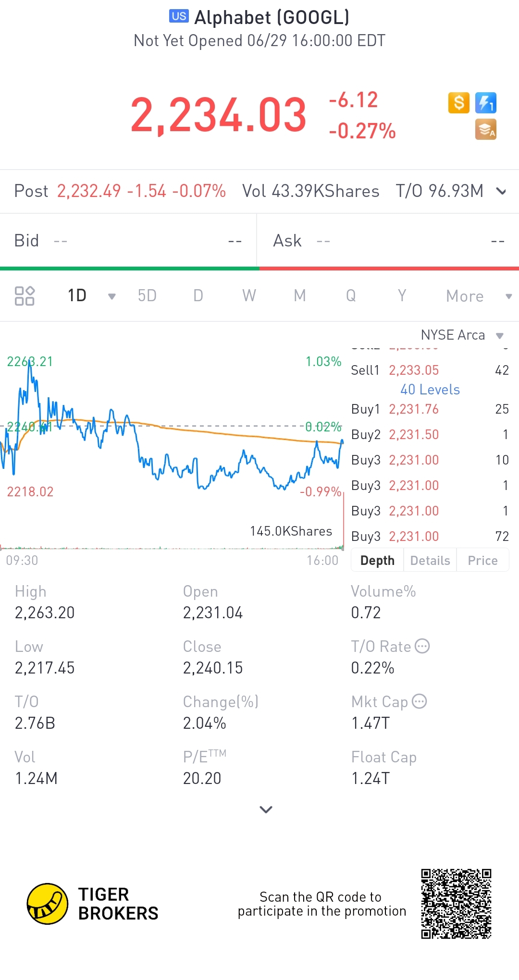The width and height of the screenshot is (519, 980).
Task: Expand more stats with the bottom chevron
Action: [266, 809]
